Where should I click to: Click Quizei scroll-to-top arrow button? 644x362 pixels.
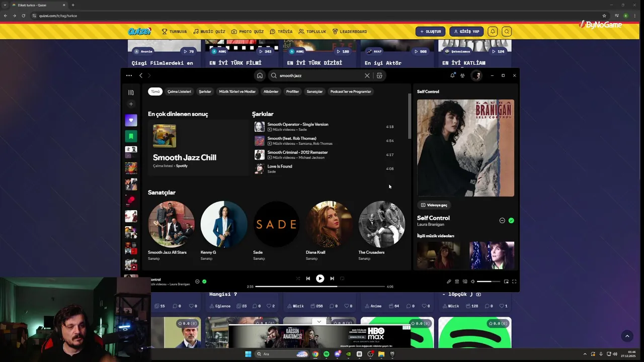(x=627, y=336)
